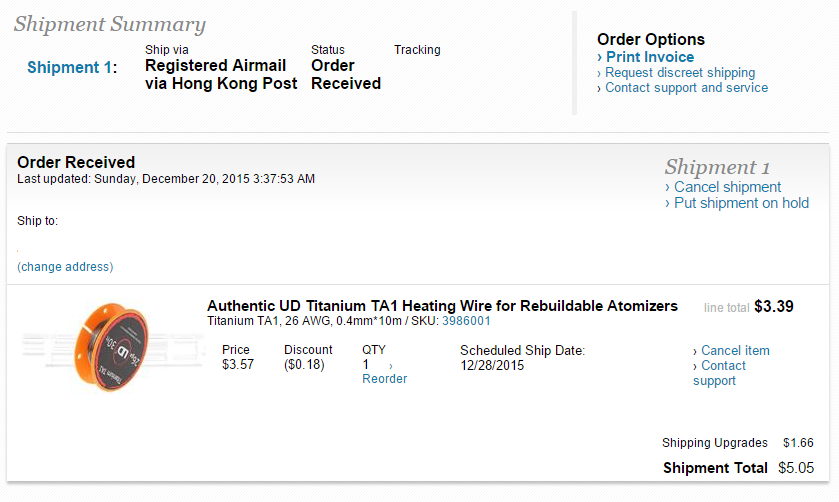This screenshot has width=839, height=502.
Task: Click the change address link
Action: point(65,267)
